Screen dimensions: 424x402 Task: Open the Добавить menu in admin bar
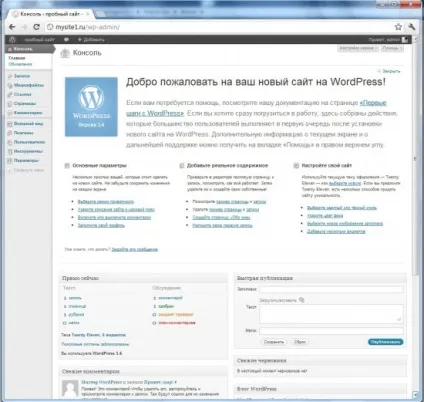[91, 39]
